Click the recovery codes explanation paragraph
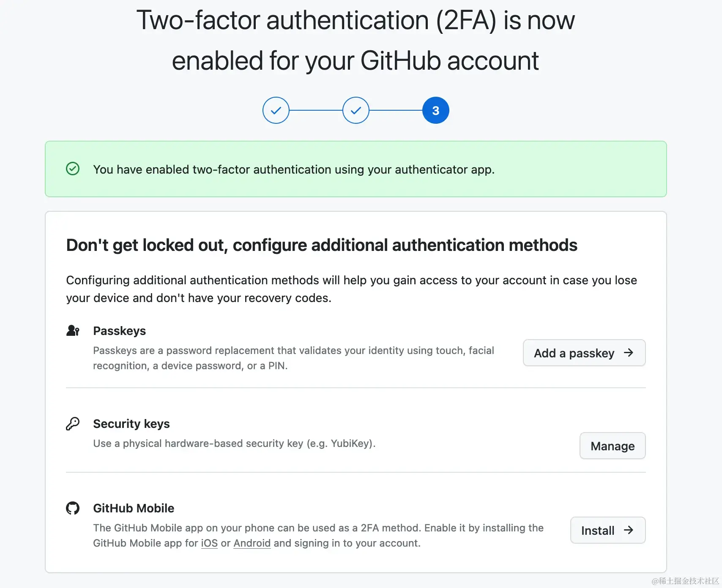Screen dimensions: 722x588 tap(351, 289)
